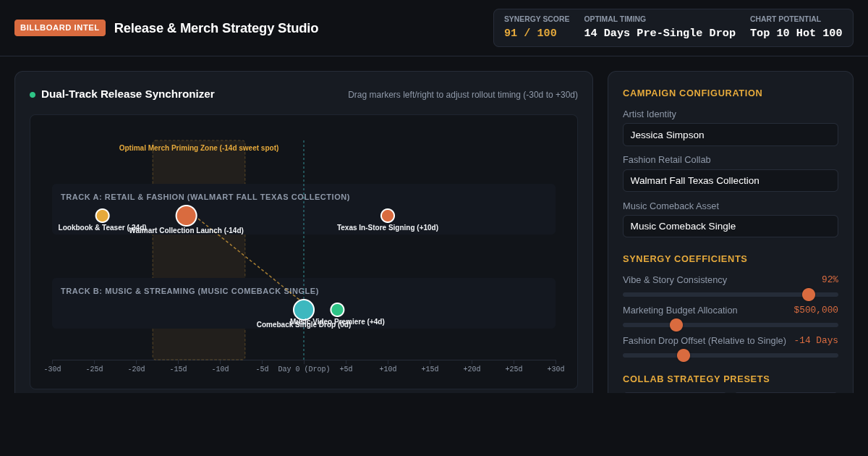The image size is (868, 456).
Task: Click the 'Synergy Coefficients' heading
Action: [x=685, y=258]
